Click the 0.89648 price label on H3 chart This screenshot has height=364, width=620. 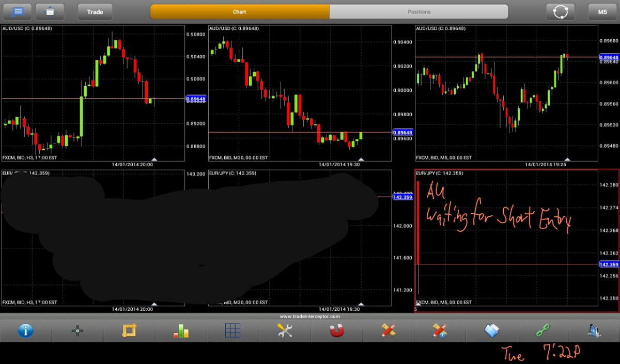tap(196, 98)
